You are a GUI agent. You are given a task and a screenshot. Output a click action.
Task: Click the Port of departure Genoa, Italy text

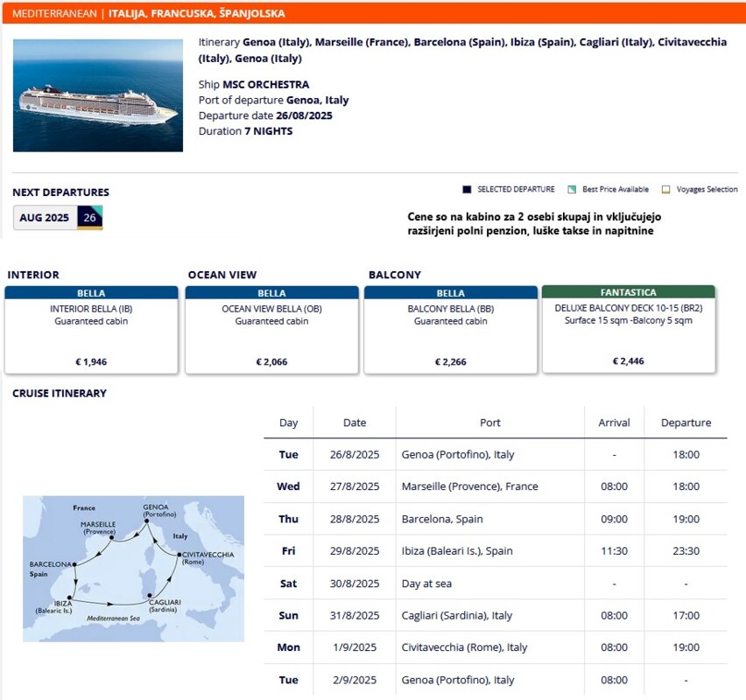[x=273, y=100]
